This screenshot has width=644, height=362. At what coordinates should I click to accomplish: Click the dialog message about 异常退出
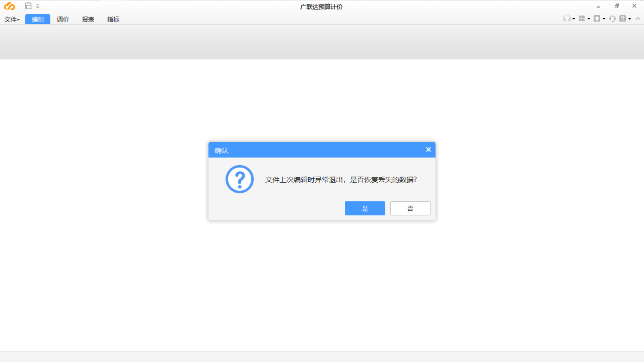point(341,180)
